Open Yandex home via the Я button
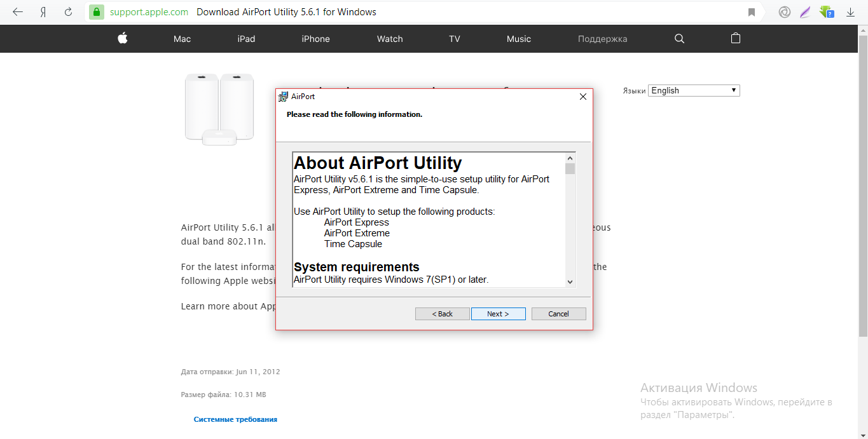Viewport: 868px width, 439px height. pyautogui.click(x=43, y=12)
